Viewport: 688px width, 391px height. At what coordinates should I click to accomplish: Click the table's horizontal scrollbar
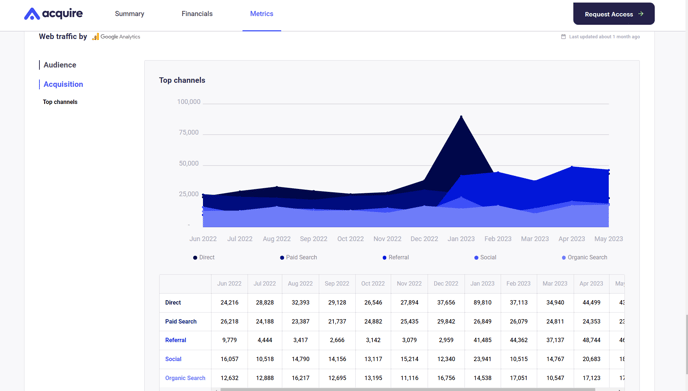point(407,389)
